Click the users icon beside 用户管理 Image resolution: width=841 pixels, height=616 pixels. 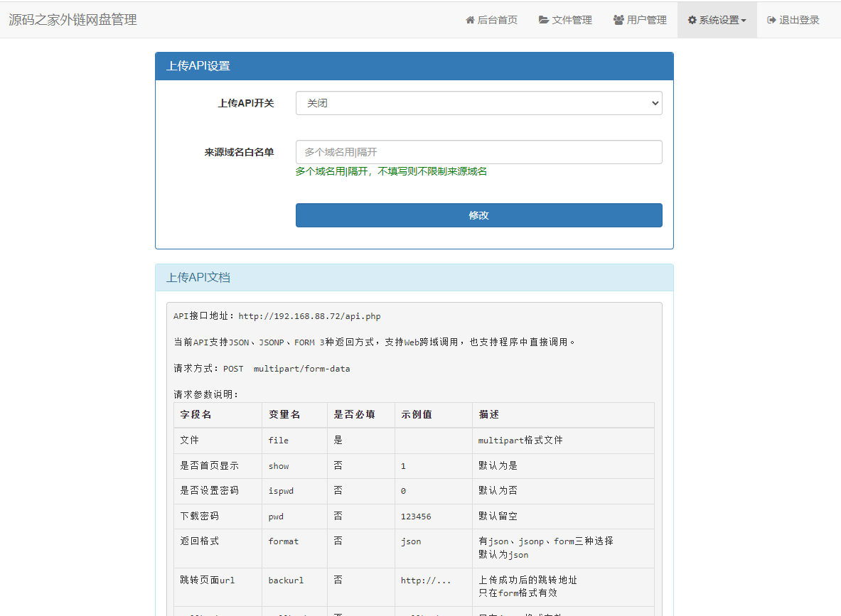click(x=618, y=20)
